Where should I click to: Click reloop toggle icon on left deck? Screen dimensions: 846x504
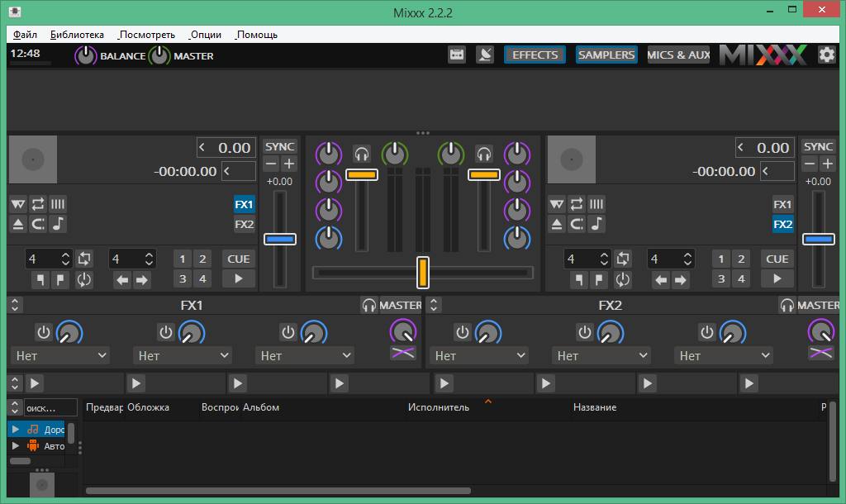(83, 279)
